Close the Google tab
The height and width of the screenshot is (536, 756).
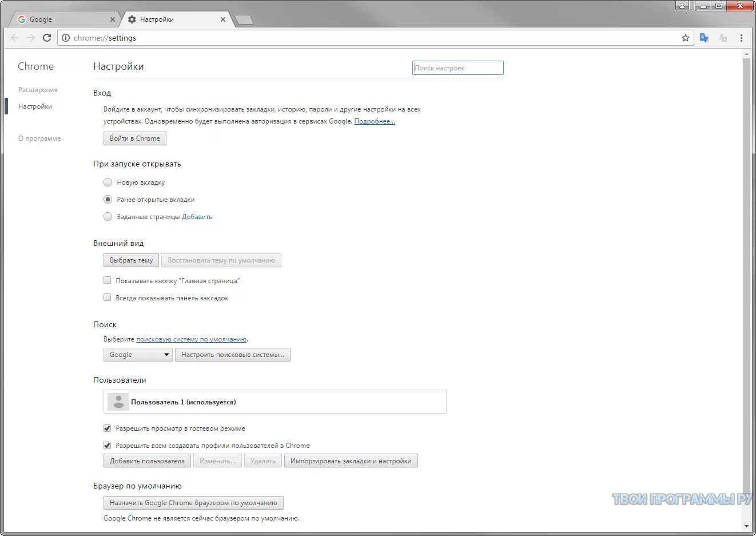click(112, 19)
